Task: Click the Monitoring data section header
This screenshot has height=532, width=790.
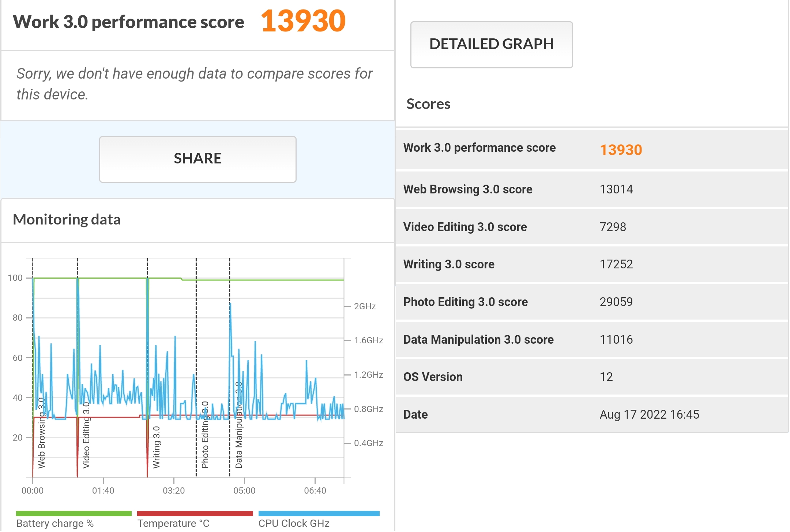Action: click(x=67, y=220)
